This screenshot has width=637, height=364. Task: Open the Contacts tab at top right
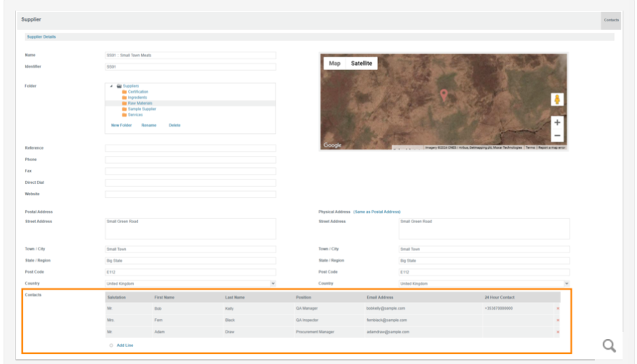coord(611,19)
